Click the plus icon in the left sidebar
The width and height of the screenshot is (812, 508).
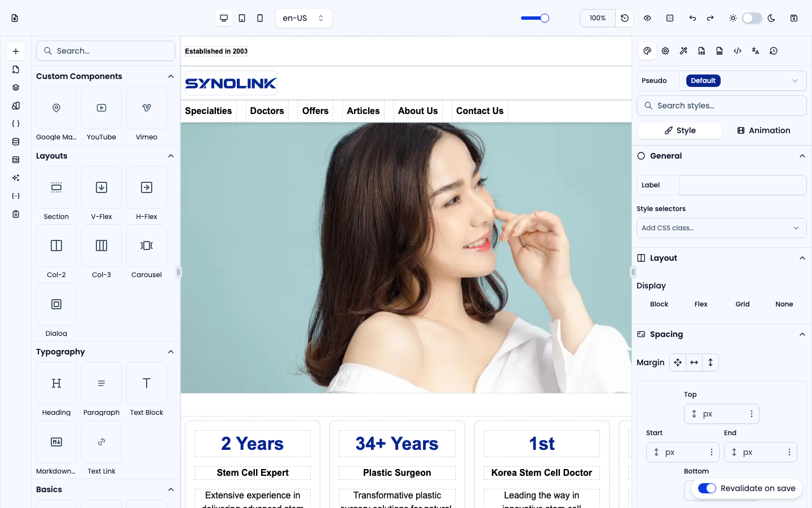click(16, 51)
